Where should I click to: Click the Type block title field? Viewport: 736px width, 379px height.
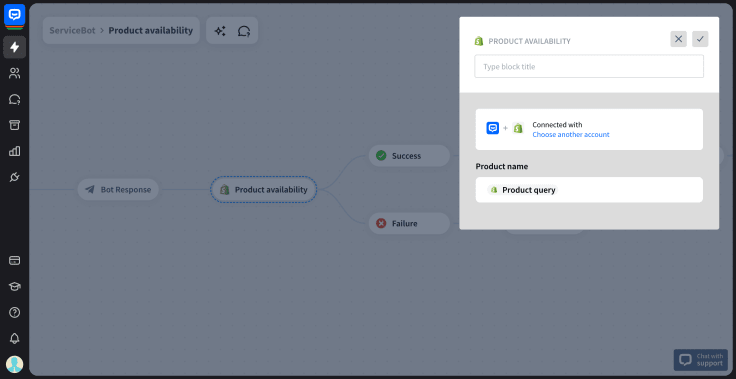(589, 66)
